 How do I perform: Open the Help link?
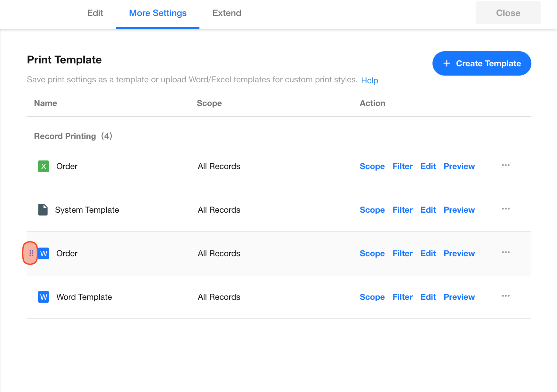369,80
